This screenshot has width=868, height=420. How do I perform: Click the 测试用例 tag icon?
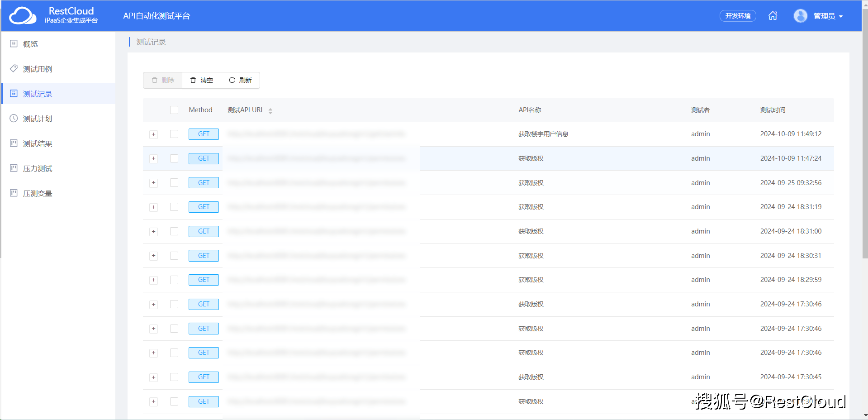click(14, 69)
